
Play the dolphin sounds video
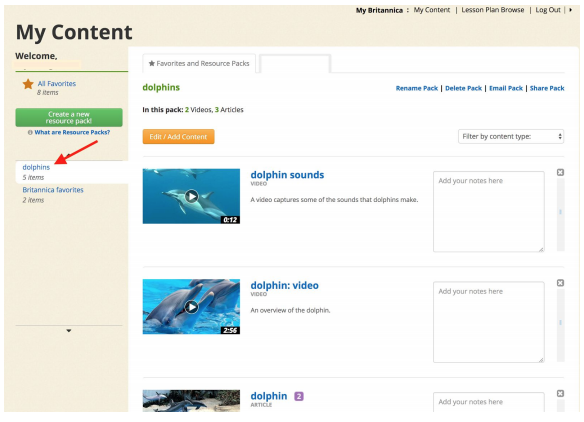(x=191, y=196)
